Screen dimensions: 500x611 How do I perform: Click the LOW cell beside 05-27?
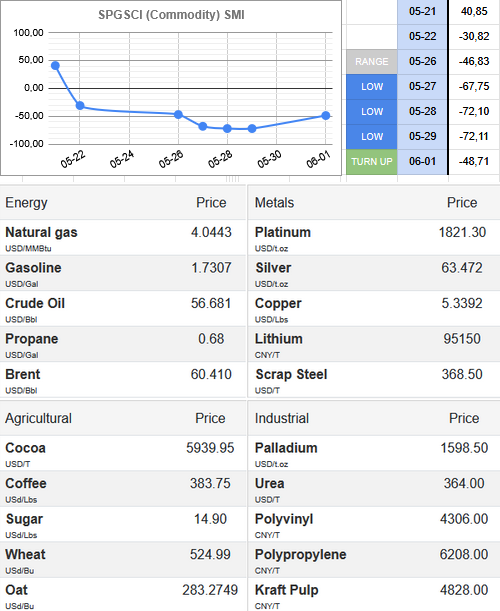tap(371, 87)
